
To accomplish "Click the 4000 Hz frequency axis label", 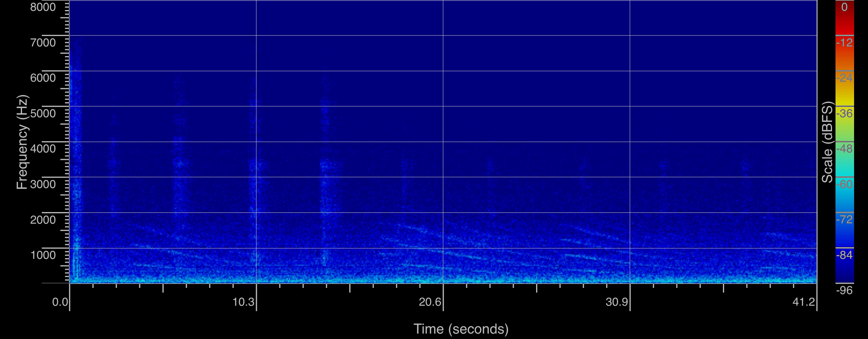I will [43, 149].
